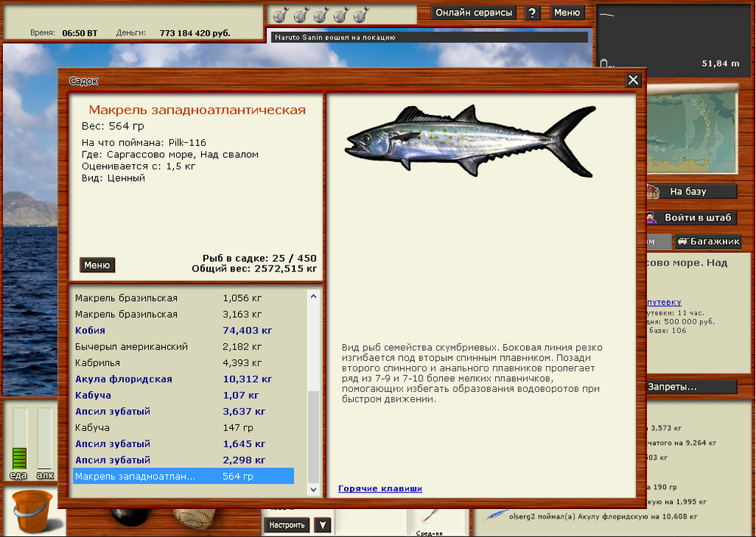Viewport: 756px width, 537px height.
Task: Click the Войти в штаб button
Action: pos(690,217)
